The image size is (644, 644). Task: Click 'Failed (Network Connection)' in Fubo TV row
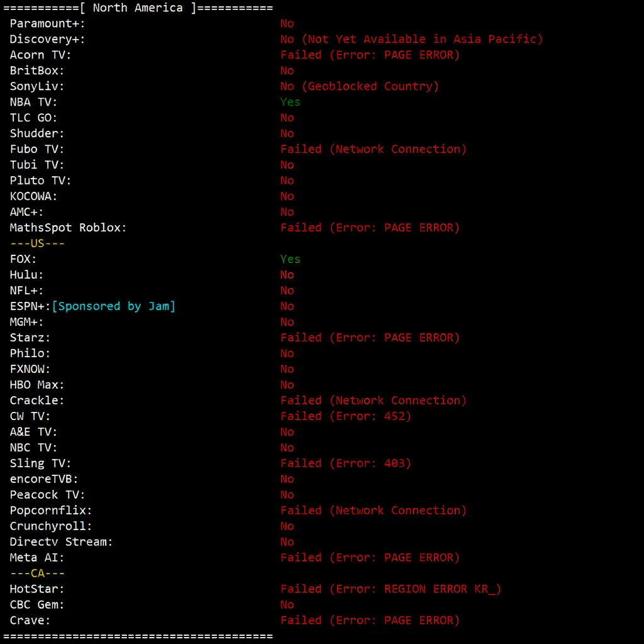[x=374, y=149]
